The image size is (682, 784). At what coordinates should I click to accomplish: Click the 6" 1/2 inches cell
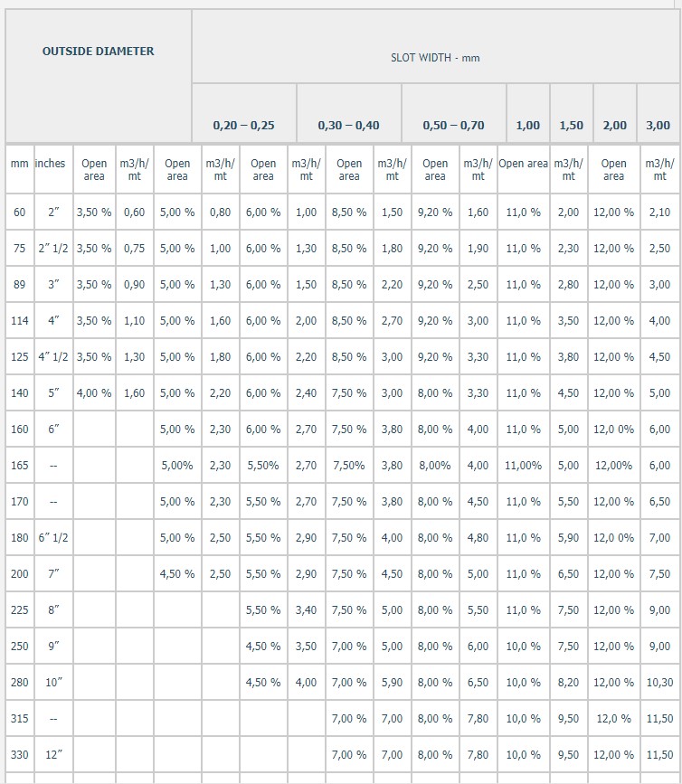point(53,537)
